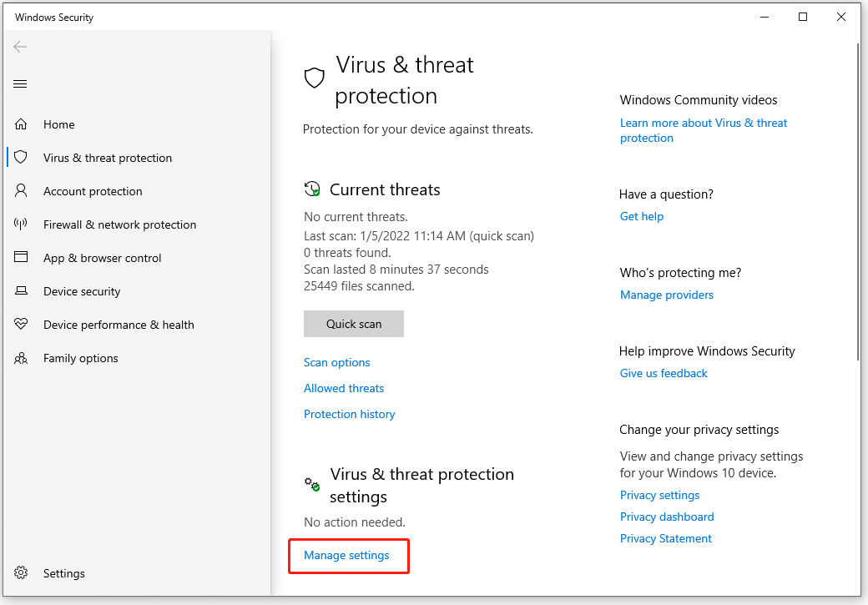Open Scan options
This screenshot has width=868, height=605.
336,362
